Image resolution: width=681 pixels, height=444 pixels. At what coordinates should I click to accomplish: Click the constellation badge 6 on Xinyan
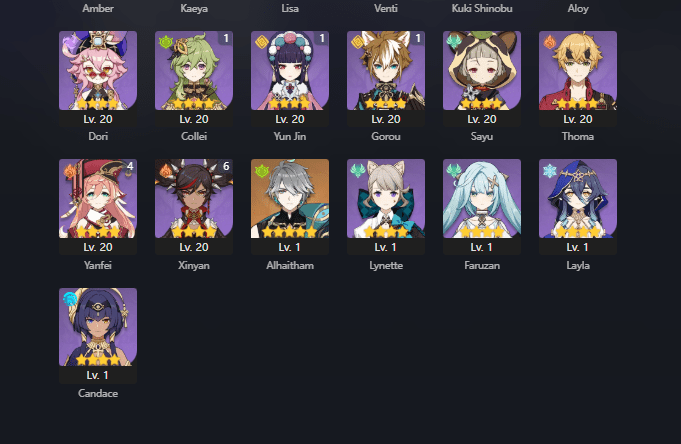point(226,166)
